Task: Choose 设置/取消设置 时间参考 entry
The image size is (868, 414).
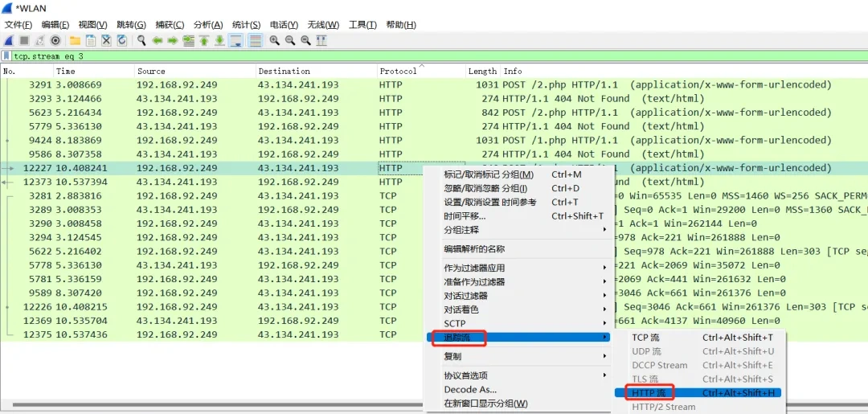Action: pyautogui.click(x=518, y=203)
